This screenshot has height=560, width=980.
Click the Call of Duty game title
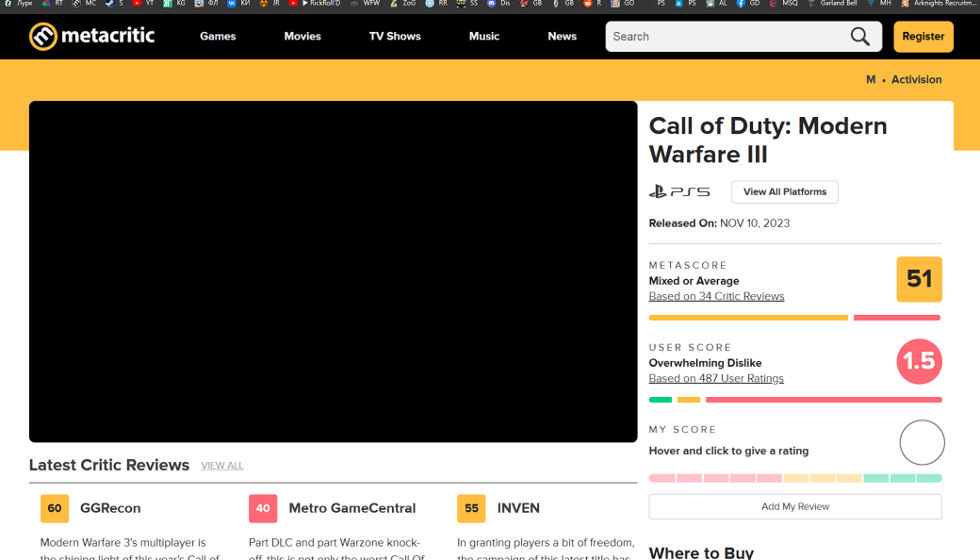(x=767, y=140)
